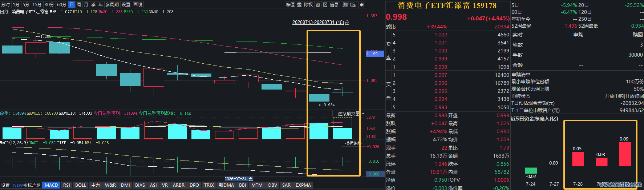Image resolution: width=644 pixels, height=190 pixels.
Task: Click the 区 interval statistics button
Action: pyautogui.click(x=325, y=5)
